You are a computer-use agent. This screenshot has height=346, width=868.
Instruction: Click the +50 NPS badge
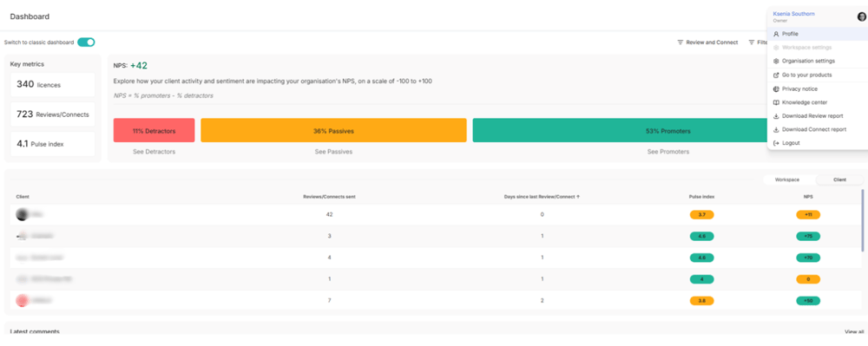[x=808, y=301]
